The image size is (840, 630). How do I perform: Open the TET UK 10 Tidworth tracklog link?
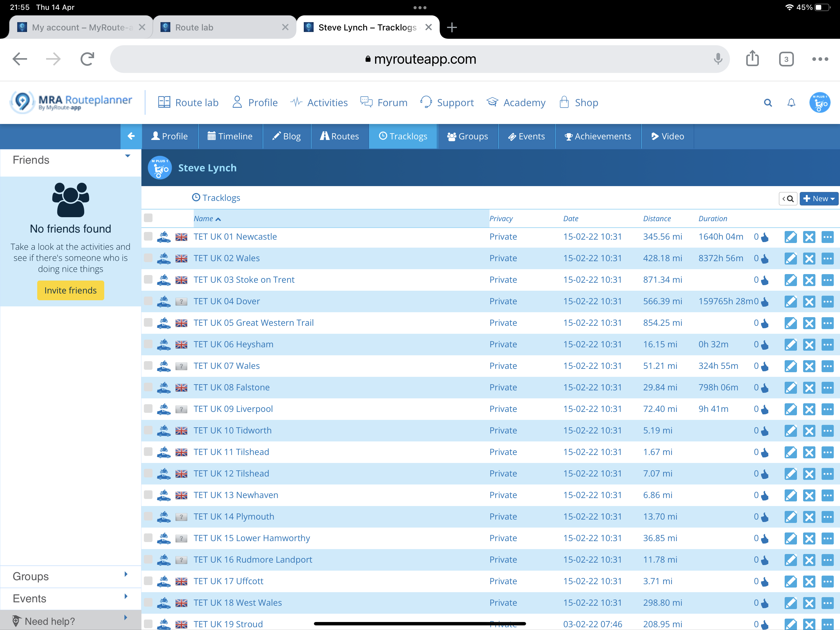click(x=232, y=431)
